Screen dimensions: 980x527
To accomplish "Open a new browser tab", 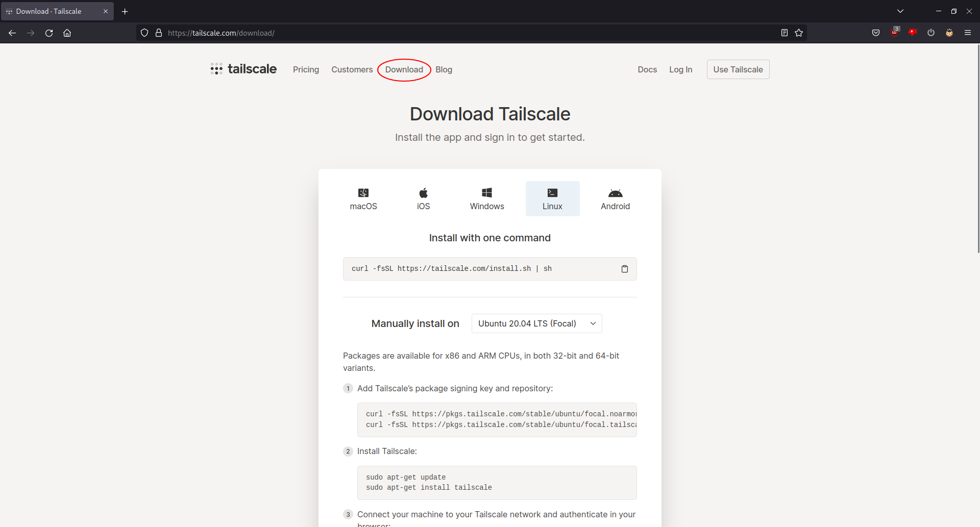I will pos(125,11).
